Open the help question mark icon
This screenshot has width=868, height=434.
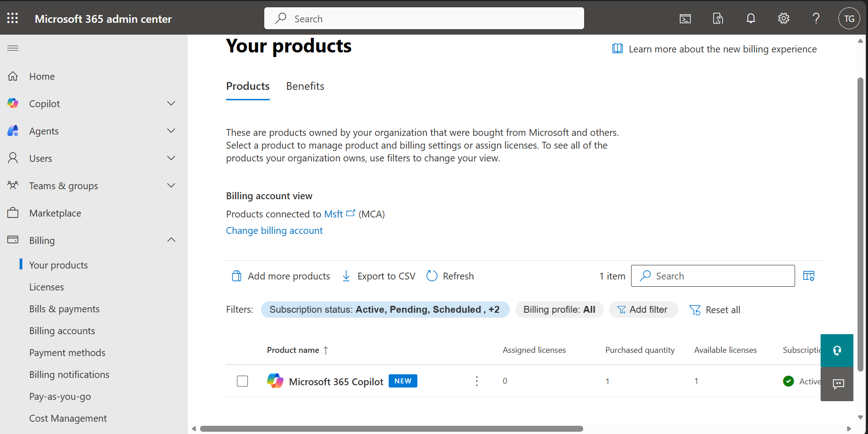click(x=816, y=18)
